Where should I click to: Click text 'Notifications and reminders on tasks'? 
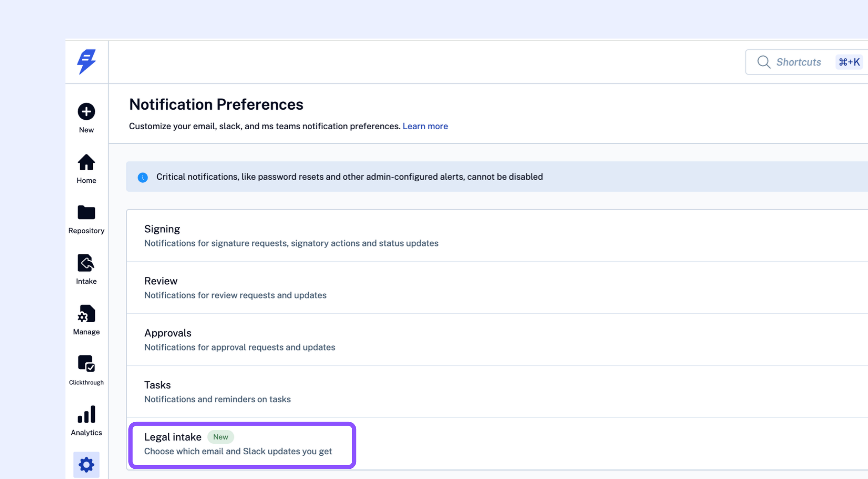click(x=217, y=399)
